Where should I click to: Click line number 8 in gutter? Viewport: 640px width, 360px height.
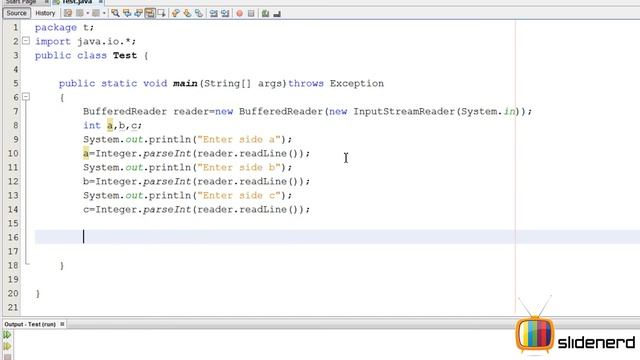15,125
